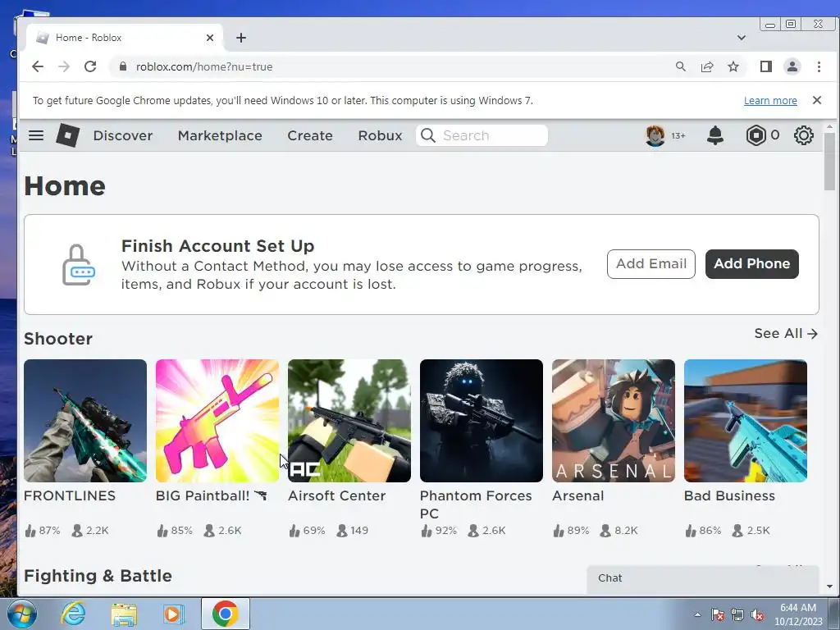
Task: Click Chrome's forward arrow
Action: click(x=64, y=66)
